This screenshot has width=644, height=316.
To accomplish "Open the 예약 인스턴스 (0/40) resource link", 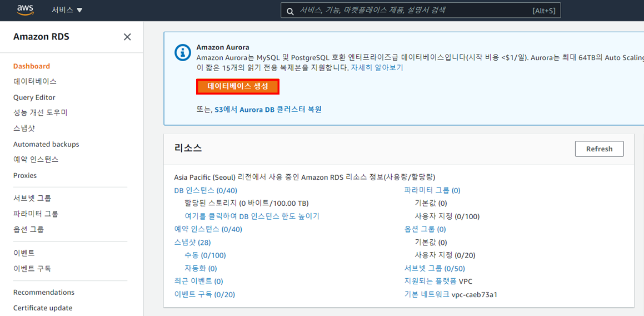I will 208,229.
